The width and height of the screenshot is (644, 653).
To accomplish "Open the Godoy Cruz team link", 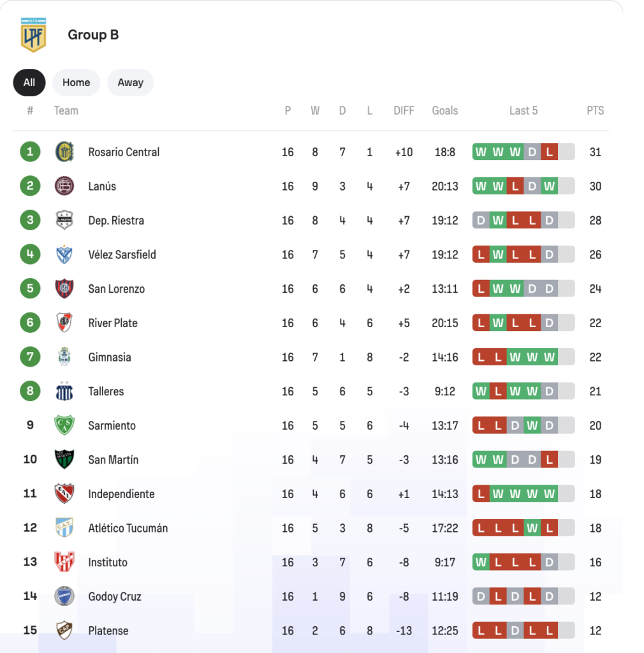I will 115,596.
